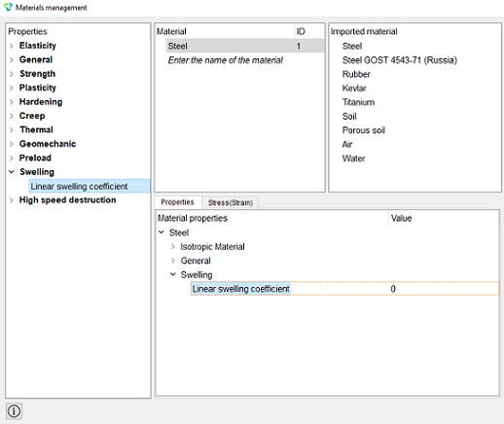Image resolution: width=504 pixels, height=424 pixels.
Task: Expand the Thermal properties group
Action: (12, 130)
